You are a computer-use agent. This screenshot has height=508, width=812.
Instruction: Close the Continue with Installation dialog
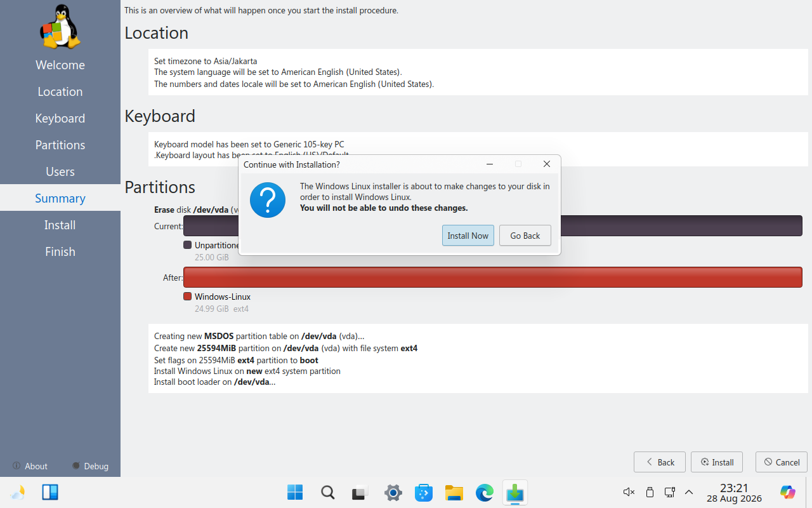546,164
